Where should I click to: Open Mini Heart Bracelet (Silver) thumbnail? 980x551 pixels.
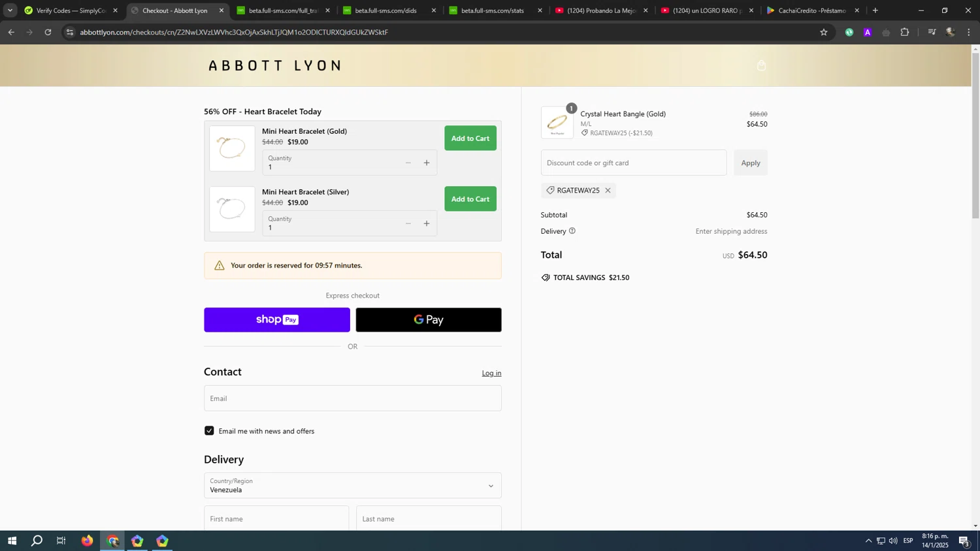coord(232,209)
